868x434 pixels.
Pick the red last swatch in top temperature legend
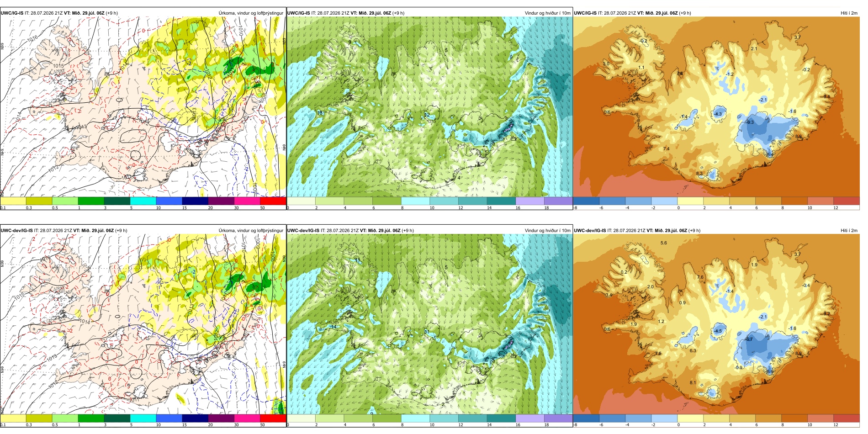(847, 201)
